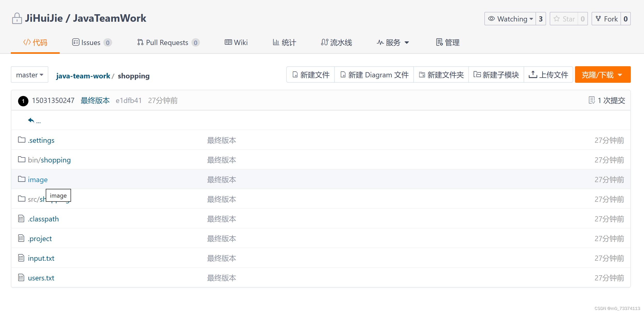Image resolution: width=644 pixels, height=313 pixels.
Task: Open the image folder row
Action: tap(38, 180)
